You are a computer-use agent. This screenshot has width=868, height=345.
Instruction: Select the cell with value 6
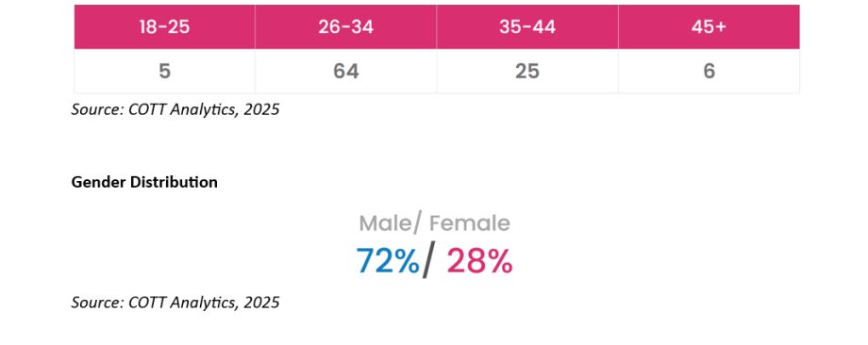(x=709, y=72)
